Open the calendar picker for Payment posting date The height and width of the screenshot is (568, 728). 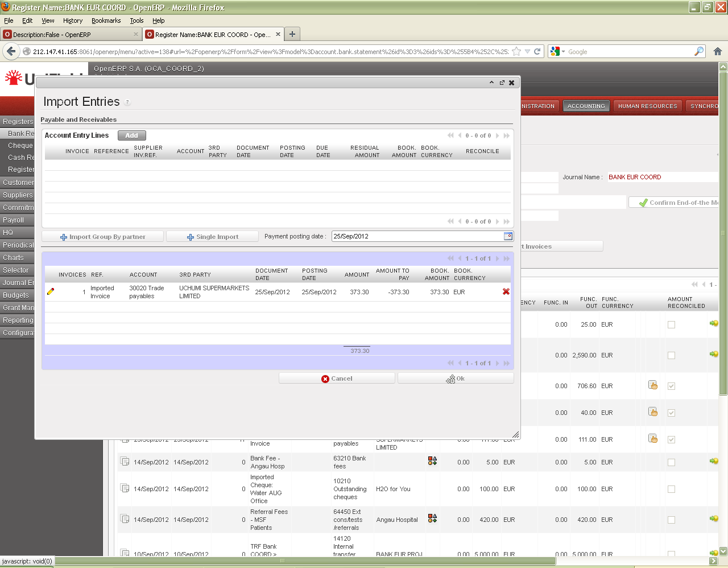[508, 236]
